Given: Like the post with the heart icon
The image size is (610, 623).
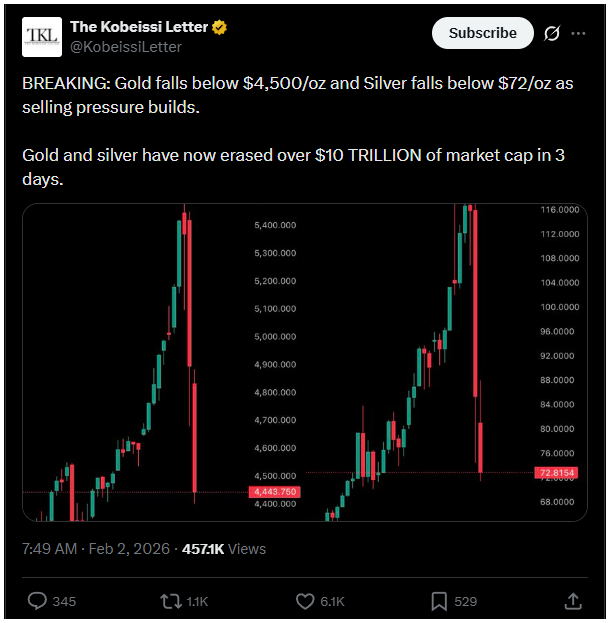Looking at the screenshot, I should coord(306,601).
